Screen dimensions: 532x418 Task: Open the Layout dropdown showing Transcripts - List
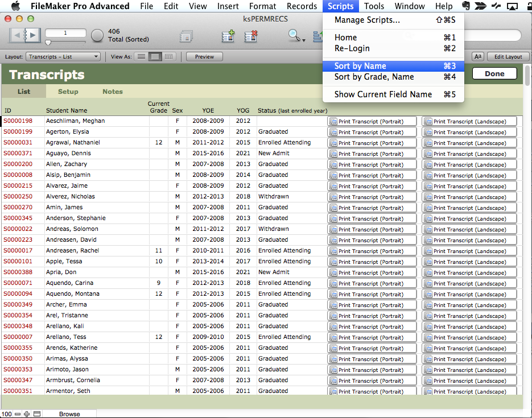[64, 56]
